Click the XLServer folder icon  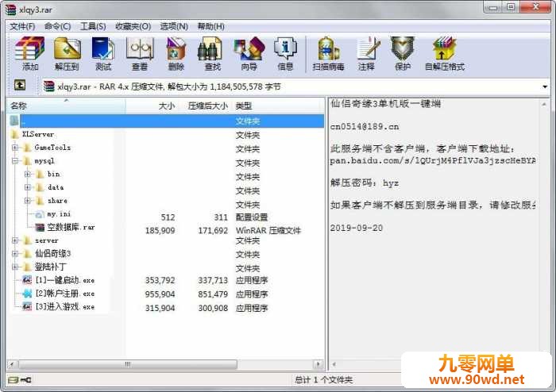[x=15, y=135]
